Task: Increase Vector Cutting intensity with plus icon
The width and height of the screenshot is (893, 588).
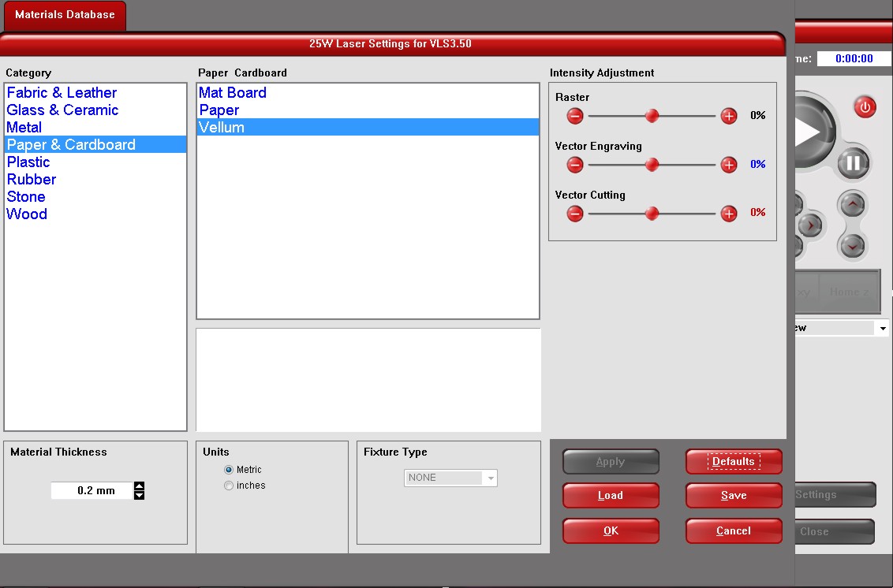Action: 729,214
